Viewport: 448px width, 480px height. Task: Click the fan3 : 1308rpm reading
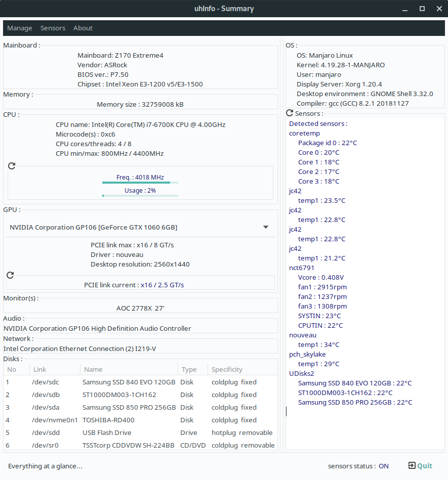coord(322,306)
